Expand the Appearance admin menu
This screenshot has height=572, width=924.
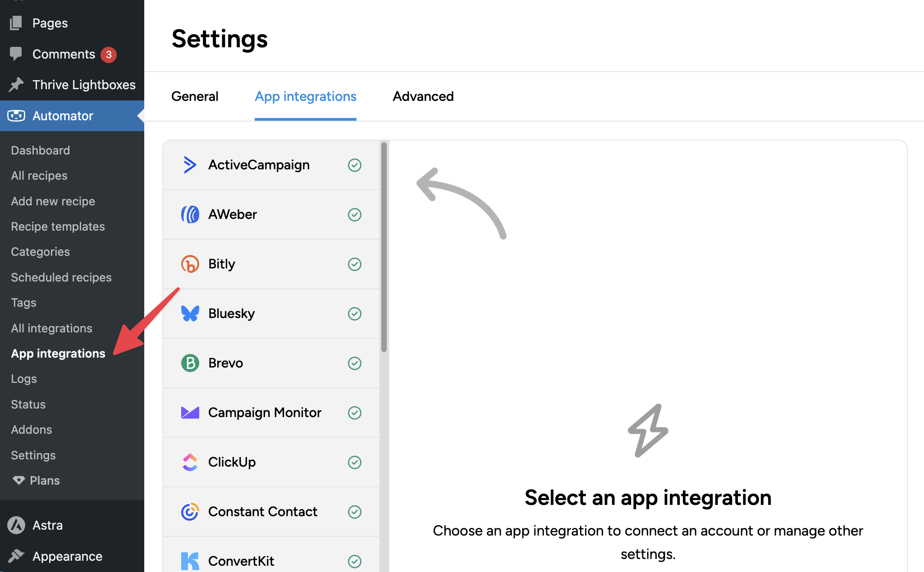(67, 556)
